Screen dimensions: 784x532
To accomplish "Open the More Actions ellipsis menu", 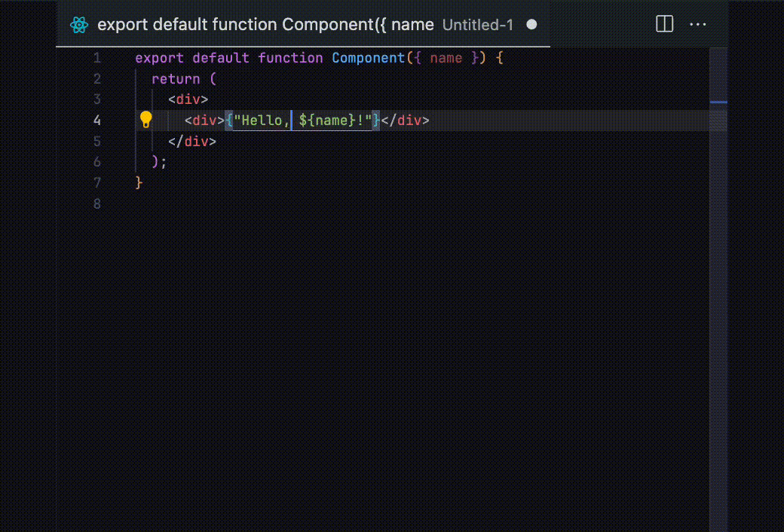I will point(698,24).
